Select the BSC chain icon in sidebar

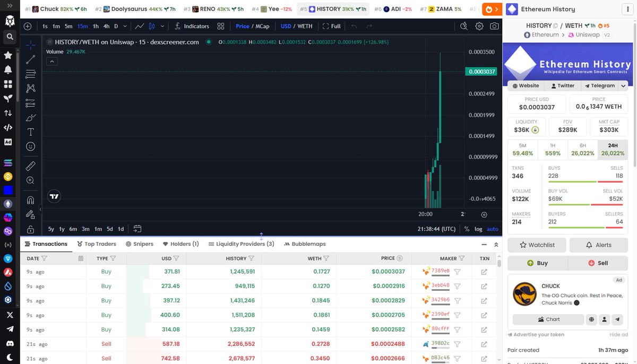pos(8,176)
